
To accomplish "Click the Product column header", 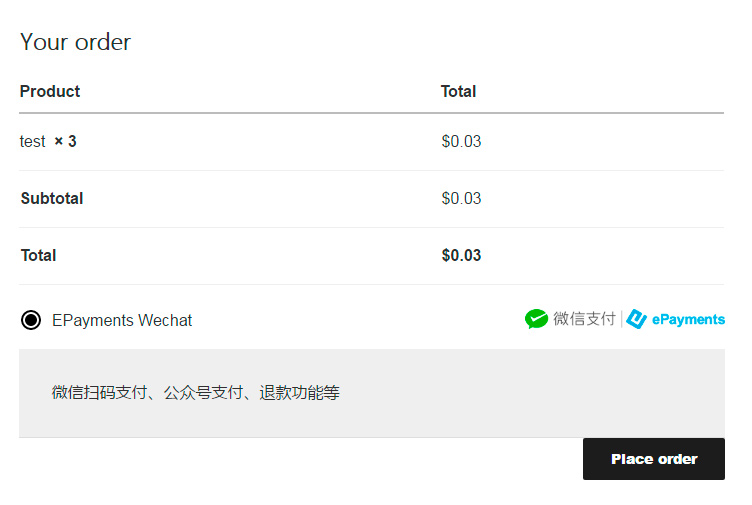I will pyautogui.click(x=50, y=91).
